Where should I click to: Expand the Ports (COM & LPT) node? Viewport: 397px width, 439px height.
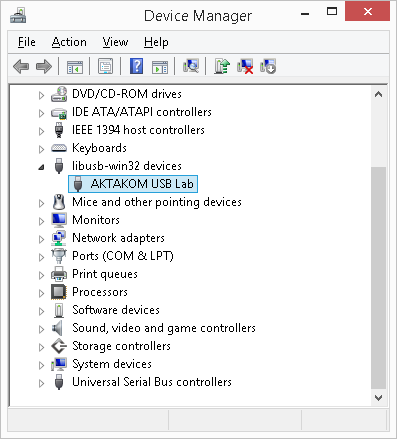coord(41,257)
